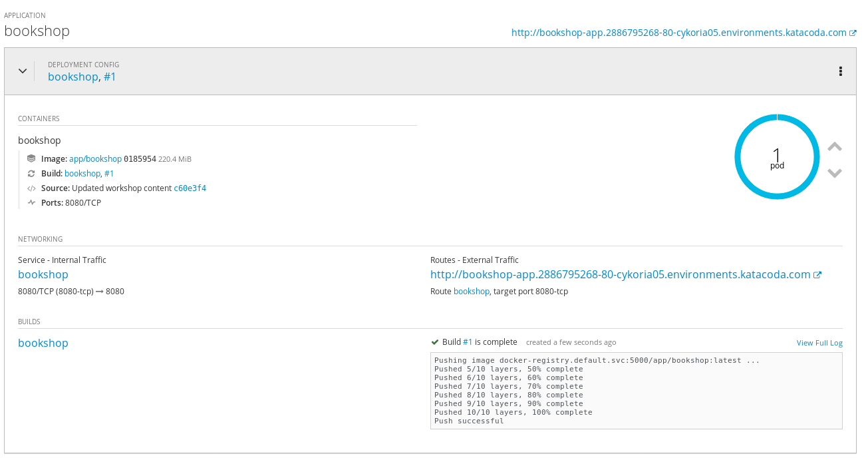Click the bookshop container name text
868x464 pixels.
pyautogui.click(x=39, y=140)
